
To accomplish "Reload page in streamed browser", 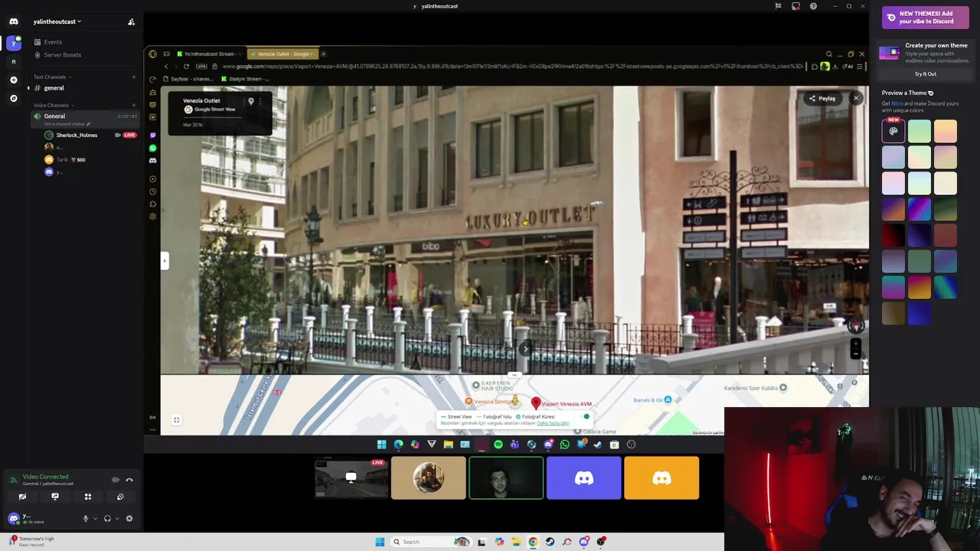I will [x=186, y=67].
